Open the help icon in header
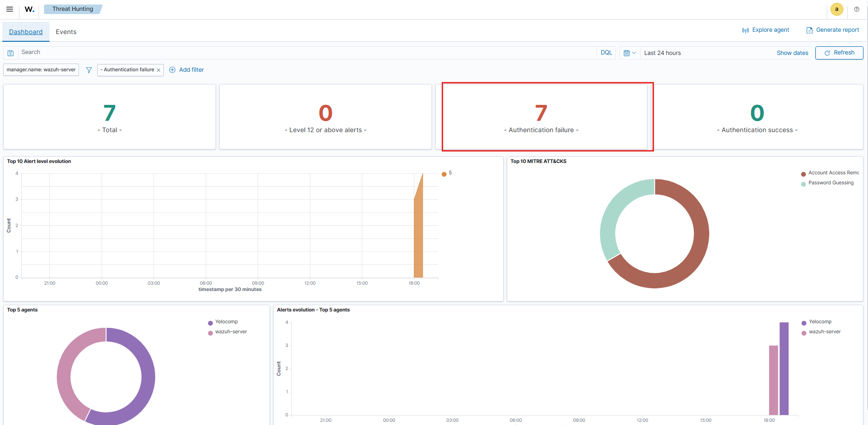 click(x=857, y=9)
